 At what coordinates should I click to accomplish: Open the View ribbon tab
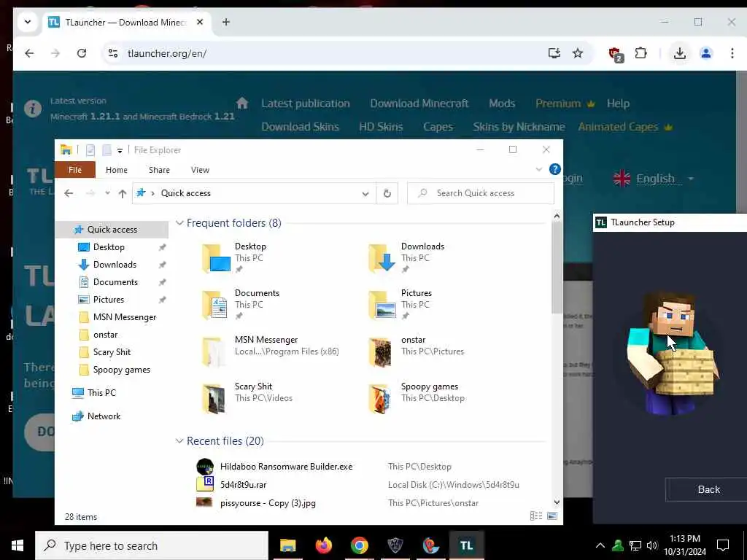point(200,169)
